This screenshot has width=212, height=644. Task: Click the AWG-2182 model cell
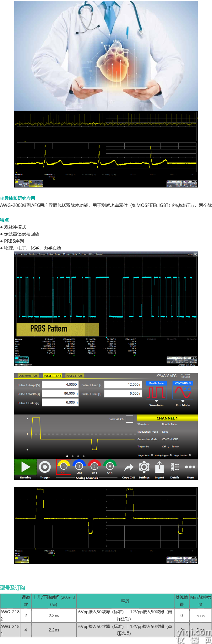pos(10,615)
